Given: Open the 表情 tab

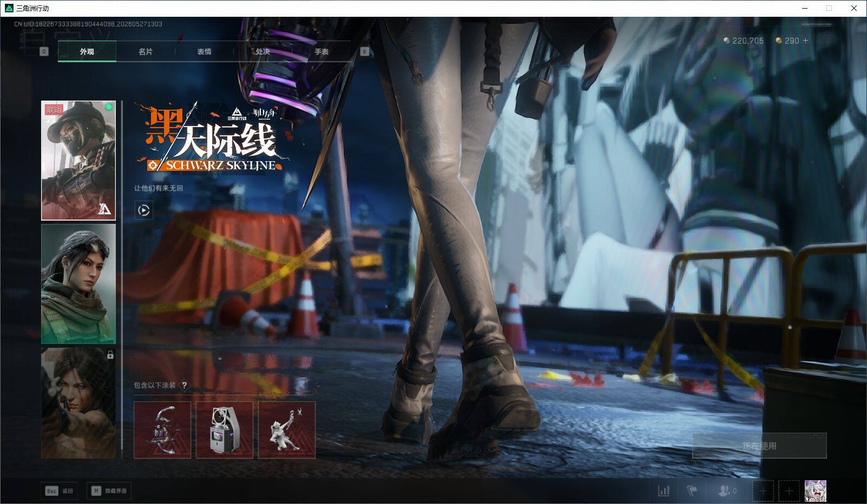Looking at the screenshot, I should pos(204,51).
